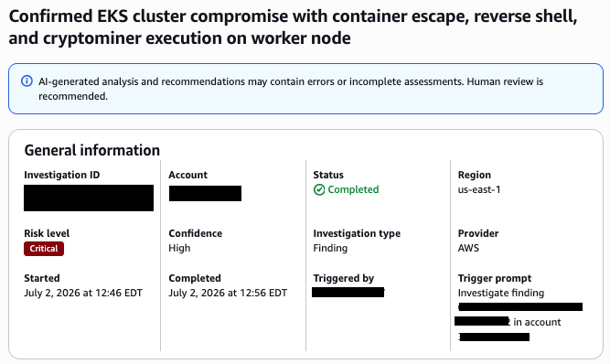Click the Trigger prompt label
Viewport: 610px width, 364px height.
[x=495, y=278]
